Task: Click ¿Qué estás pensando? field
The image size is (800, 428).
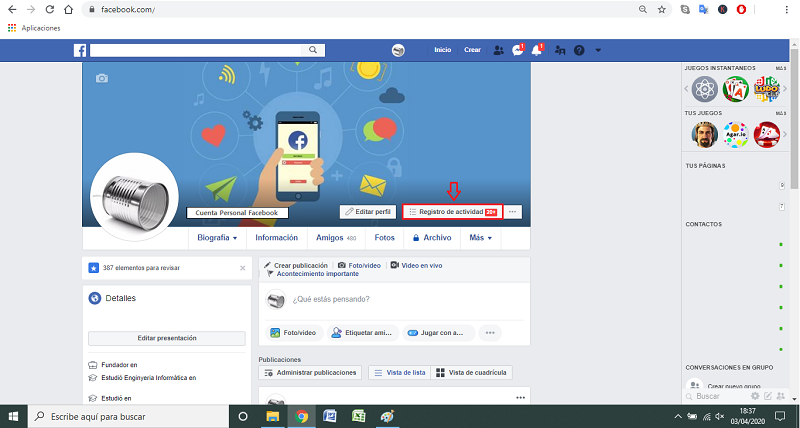Action: (331, 299)
